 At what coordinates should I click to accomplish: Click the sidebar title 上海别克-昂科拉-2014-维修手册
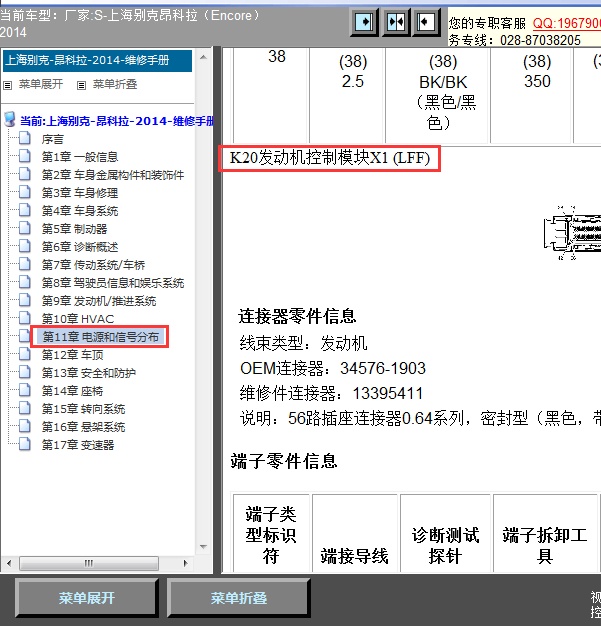(97, 61)
